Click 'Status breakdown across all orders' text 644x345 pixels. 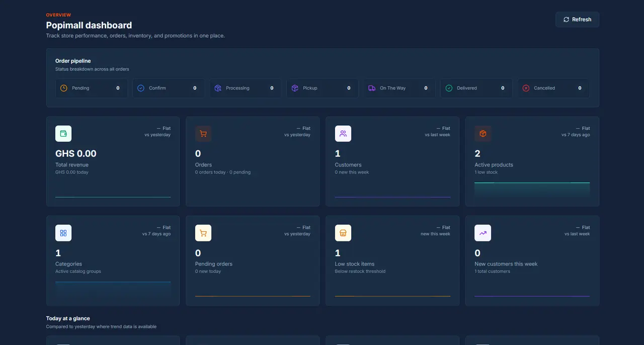[x=92, y=69]
